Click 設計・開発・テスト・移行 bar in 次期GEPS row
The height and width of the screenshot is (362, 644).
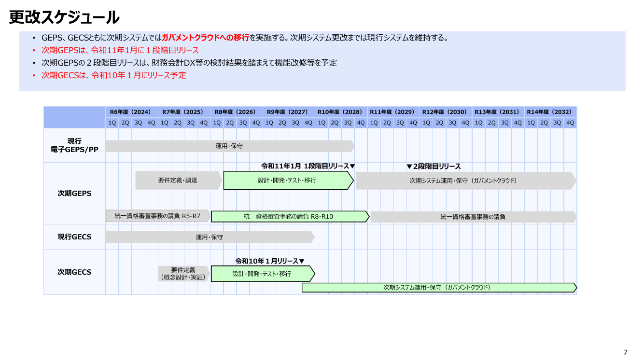(288, 181)
